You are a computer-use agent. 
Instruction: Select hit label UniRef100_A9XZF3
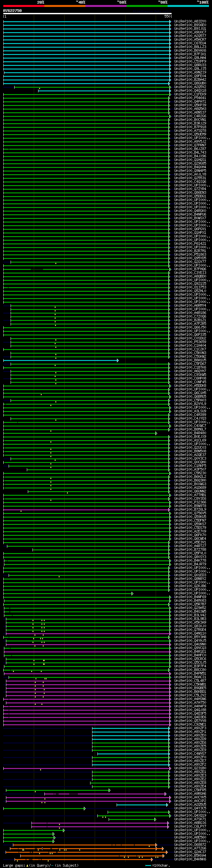pos(190,728)
